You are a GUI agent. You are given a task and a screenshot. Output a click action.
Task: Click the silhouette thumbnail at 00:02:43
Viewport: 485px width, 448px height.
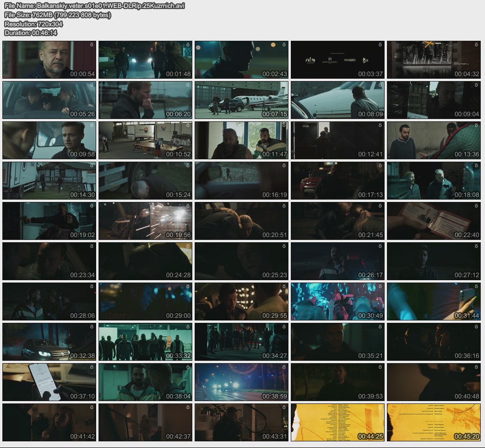[x=242, y=60]
